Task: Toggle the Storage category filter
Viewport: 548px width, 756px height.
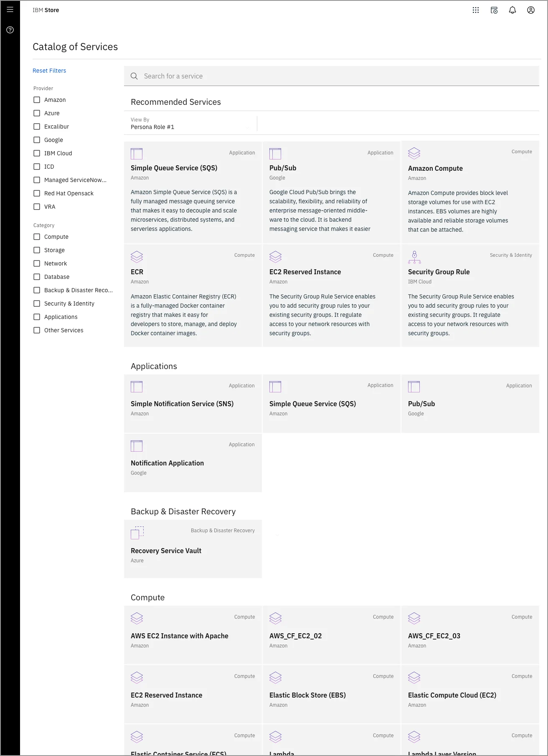Action: 37,250
